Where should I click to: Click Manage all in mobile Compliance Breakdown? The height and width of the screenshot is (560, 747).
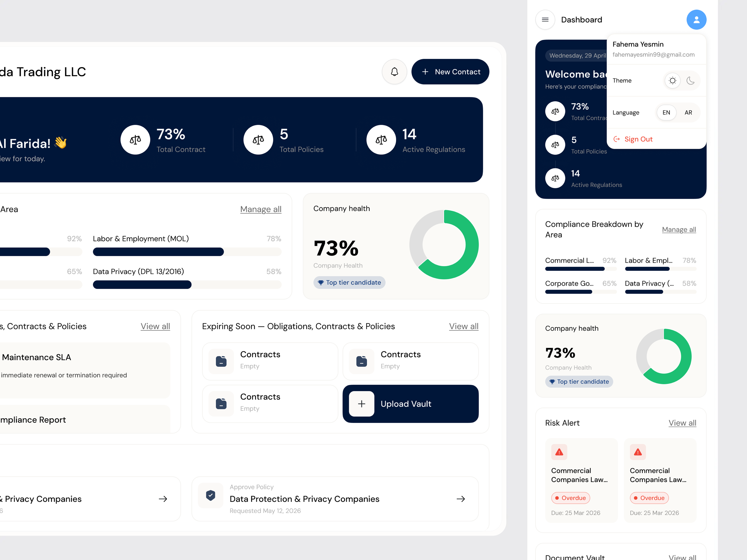point(679,230)
